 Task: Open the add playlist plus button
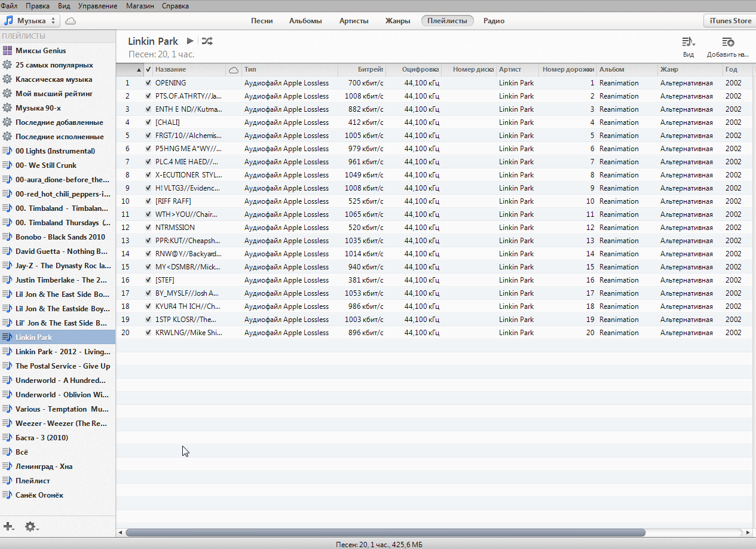point(9,527)
